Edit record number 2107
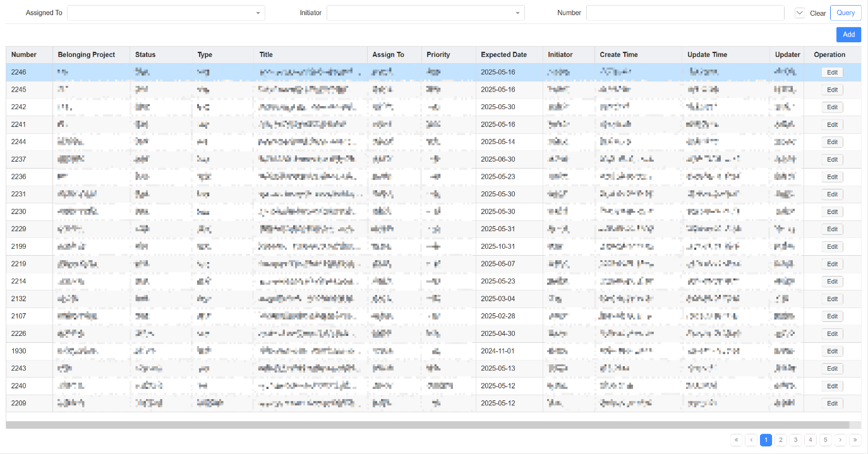 pos(832,316)
